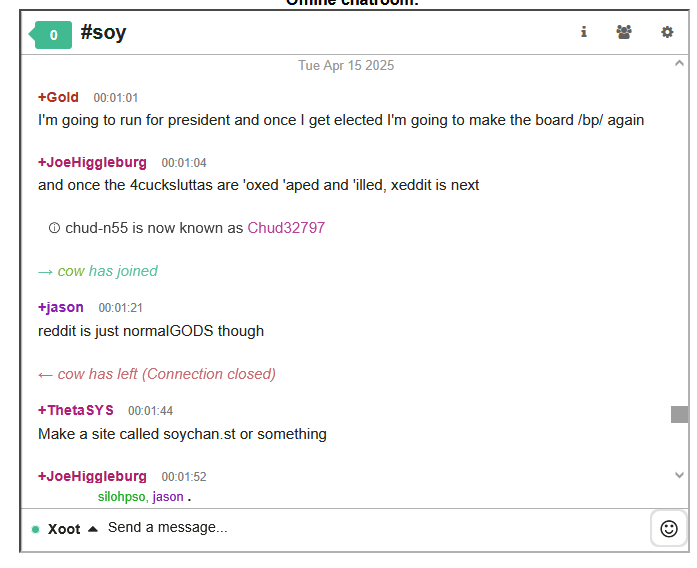Viewport: 697px width, 568px height.
Task: Open the channel info icon
Action: 584,32
